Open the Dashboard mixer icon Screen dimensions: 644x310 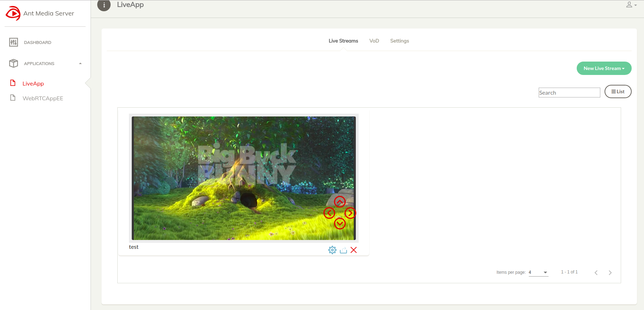pos(13,42)
